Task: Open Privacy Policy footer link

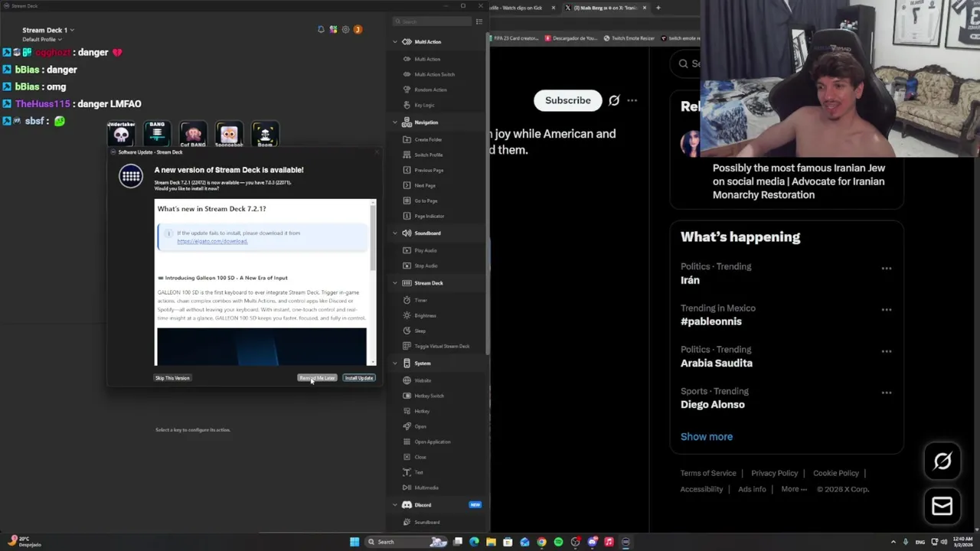Action: pos(774,473)
